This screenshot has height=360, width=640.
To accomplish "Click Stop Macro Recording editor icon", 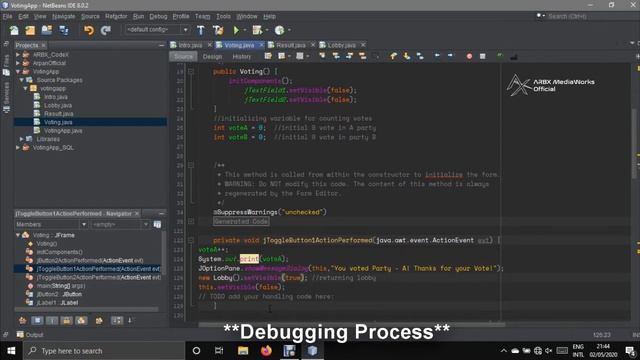I will [x=482, y=56].
